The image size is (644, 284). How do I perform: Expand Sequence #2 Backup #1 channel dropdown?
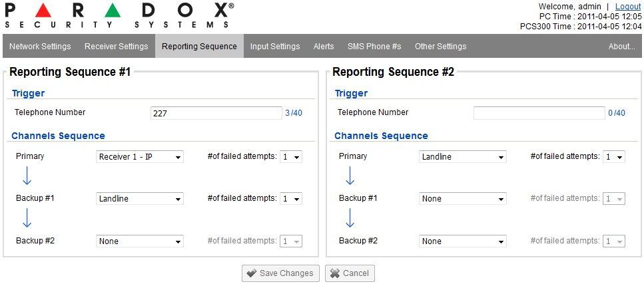[x=463, y=199]
